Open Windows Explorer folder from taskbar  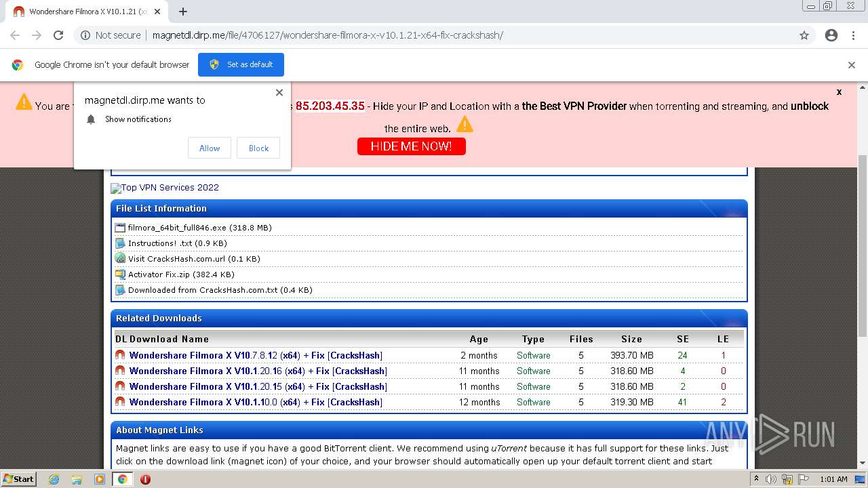(77, 479)
